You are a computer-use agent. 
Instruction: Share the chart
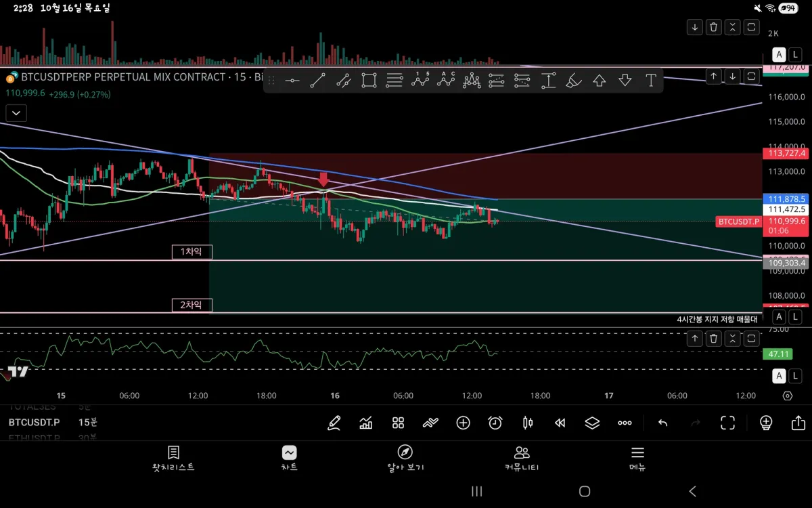(798, 423)
